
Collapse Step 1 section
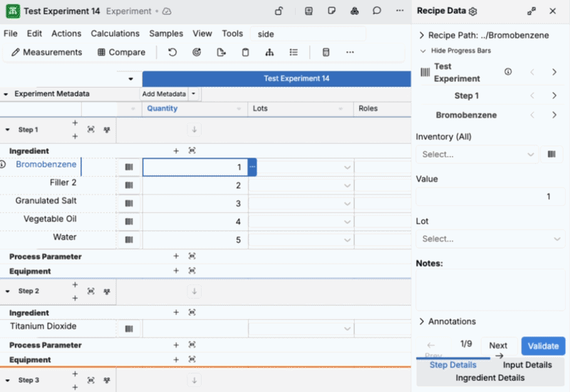(8, 130)
